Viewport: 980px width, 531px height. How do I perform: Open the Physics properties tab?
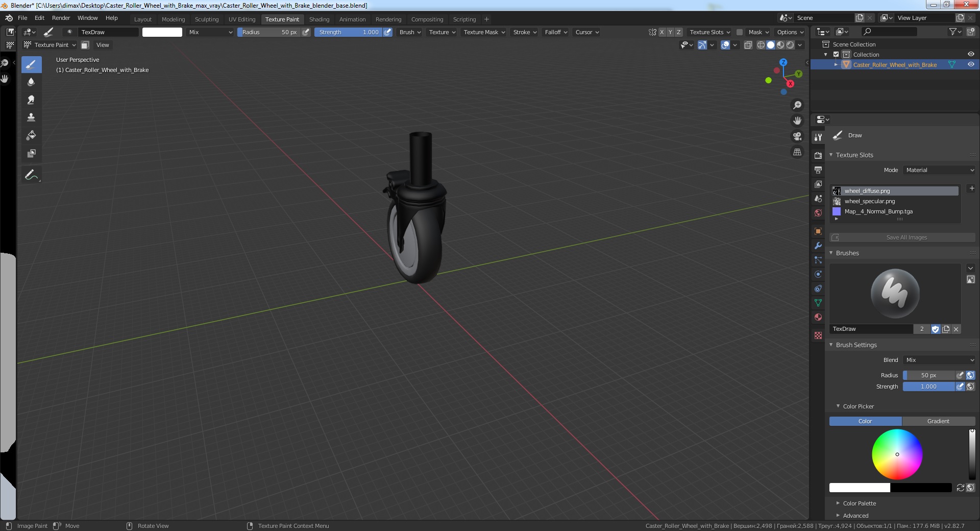point(818,274)
